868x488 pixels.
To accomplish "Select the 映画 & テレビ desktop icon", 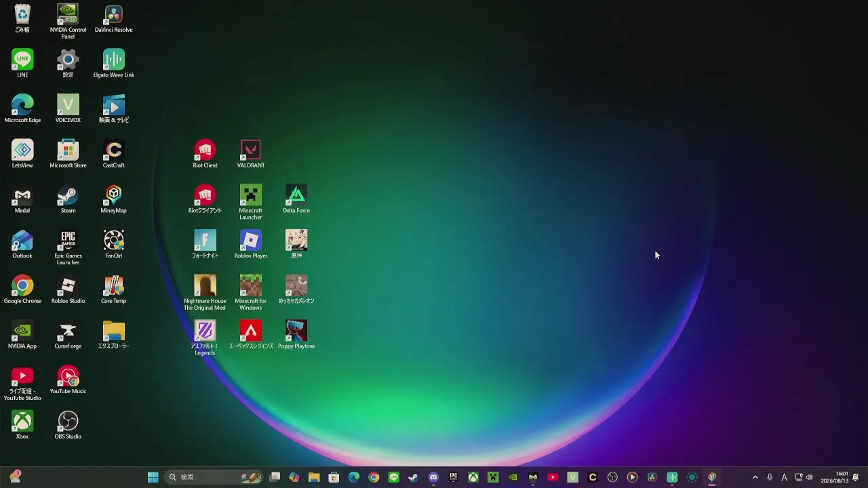I will (x=113, y=109).
